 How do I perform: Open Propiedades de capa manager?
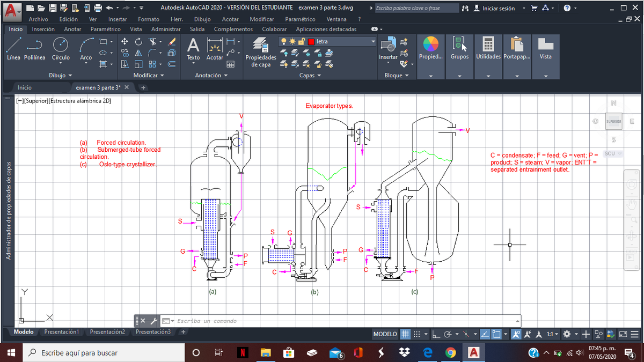pos(261,53)
